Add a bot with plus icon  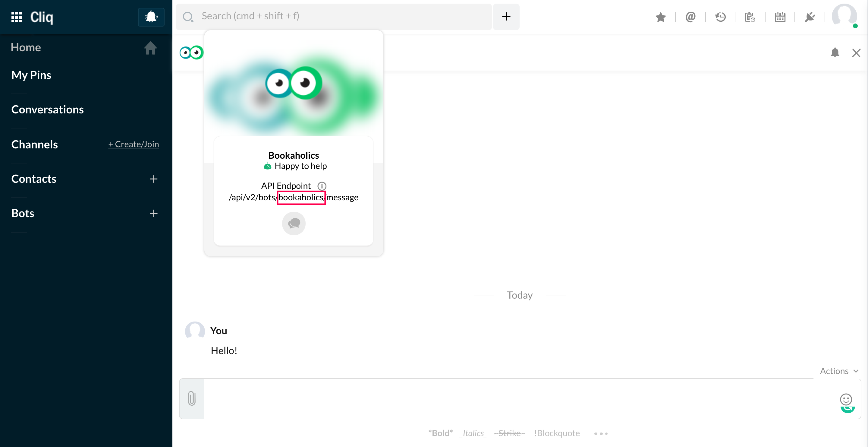[154, 213]
